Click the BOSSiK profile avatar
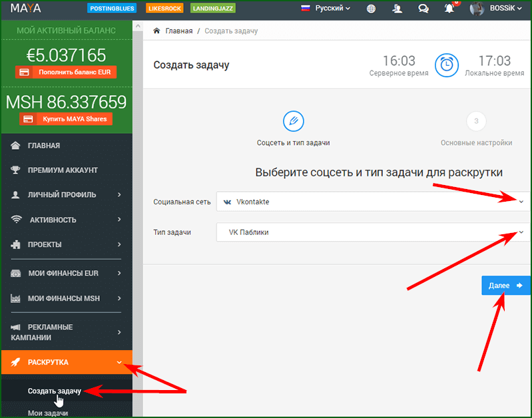This screenshot has width=532, height=418. (477, 9)
